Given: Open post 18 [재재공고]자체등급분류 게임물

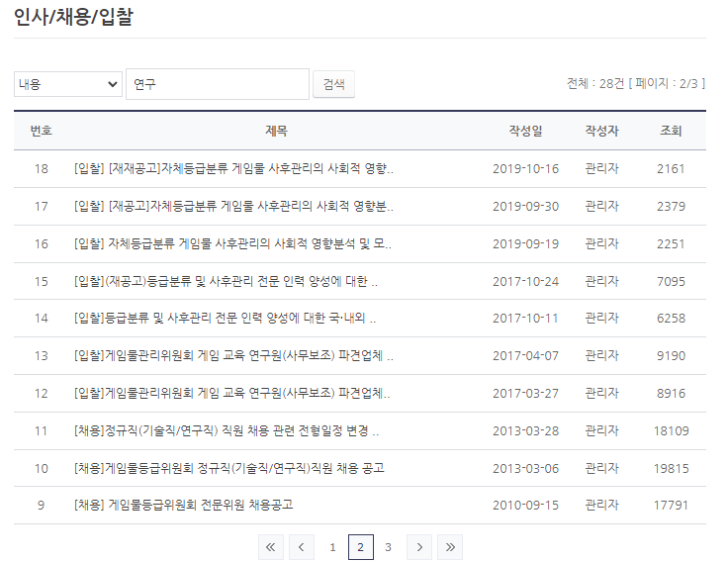Looking at the screenshot, I should click(233, 168).
